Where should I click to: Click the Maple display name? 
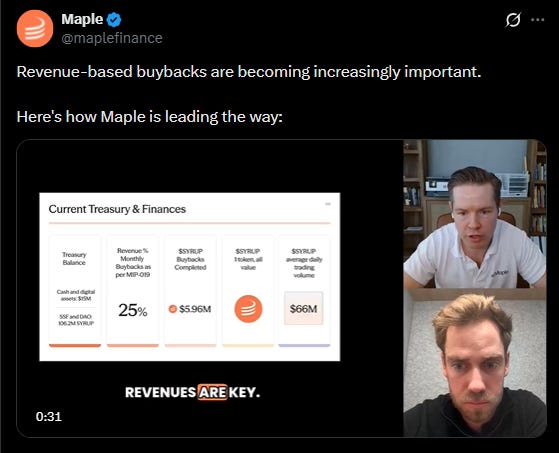(x=82, y=19)
